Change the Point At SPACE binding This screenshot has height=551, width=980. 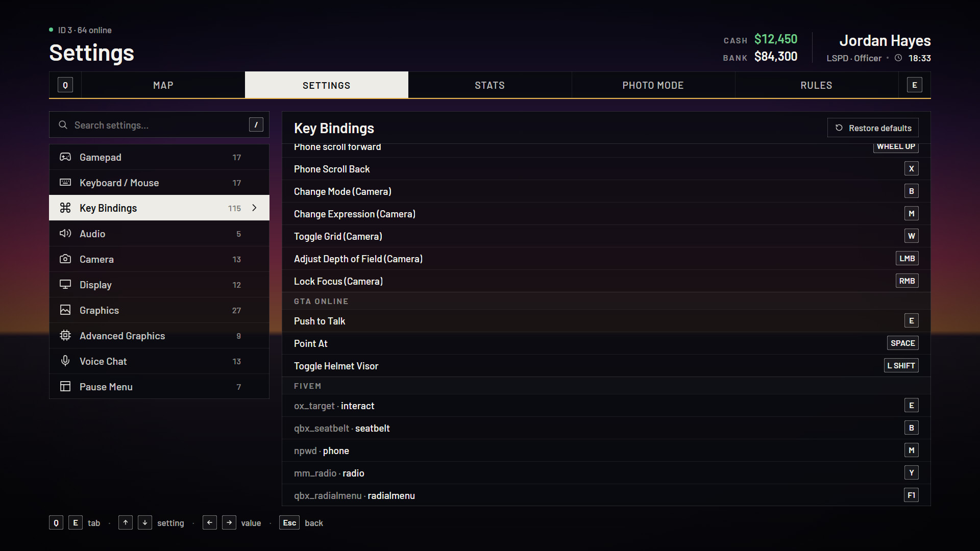click(903, 343)
